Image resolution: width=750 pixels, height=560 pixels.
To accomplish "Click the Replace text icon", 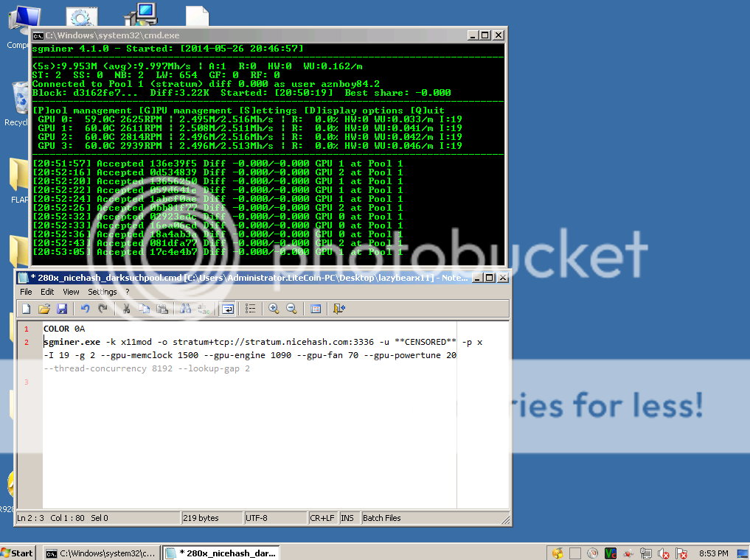I will (204, 309).
